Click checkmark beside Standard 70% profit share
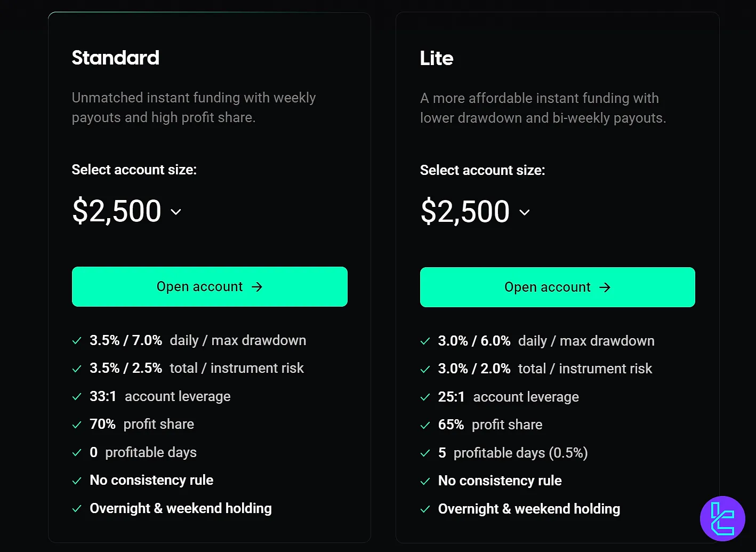This screenshot has width=756, height=552. (77, 425)
